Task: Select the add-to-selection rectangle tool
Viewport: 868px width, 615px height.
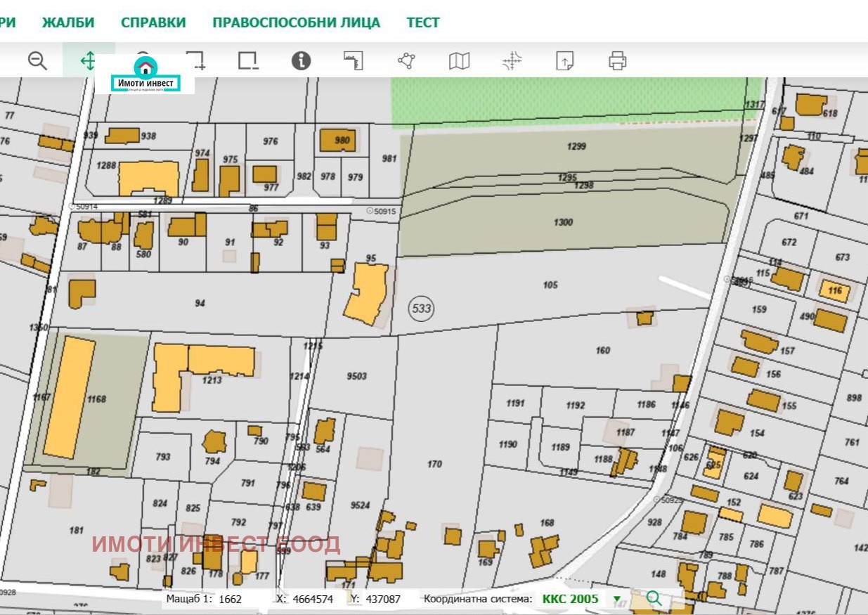Action: pos(195,60)
